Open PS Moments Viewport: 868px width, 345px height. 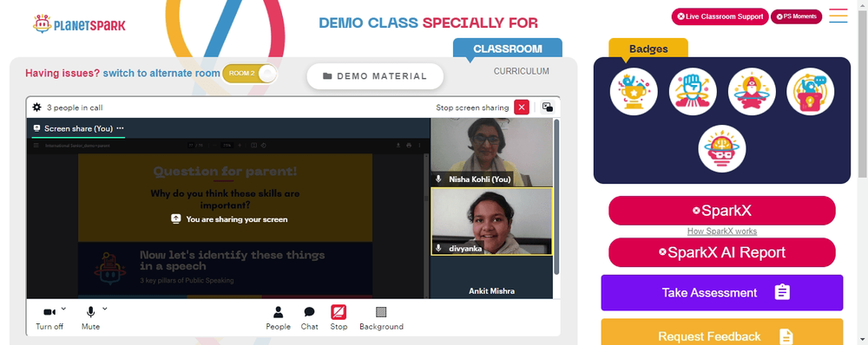(797, 16)
